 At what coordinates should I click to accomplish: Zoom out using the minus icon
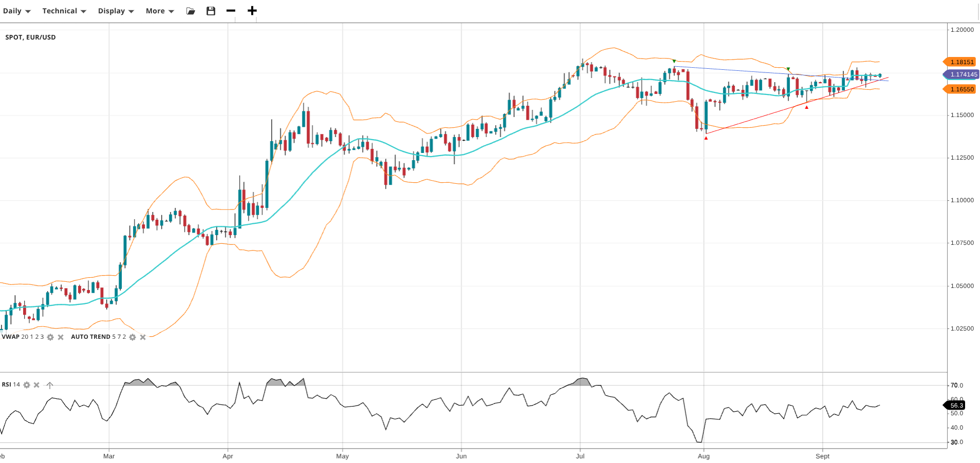tap(231, 11)
